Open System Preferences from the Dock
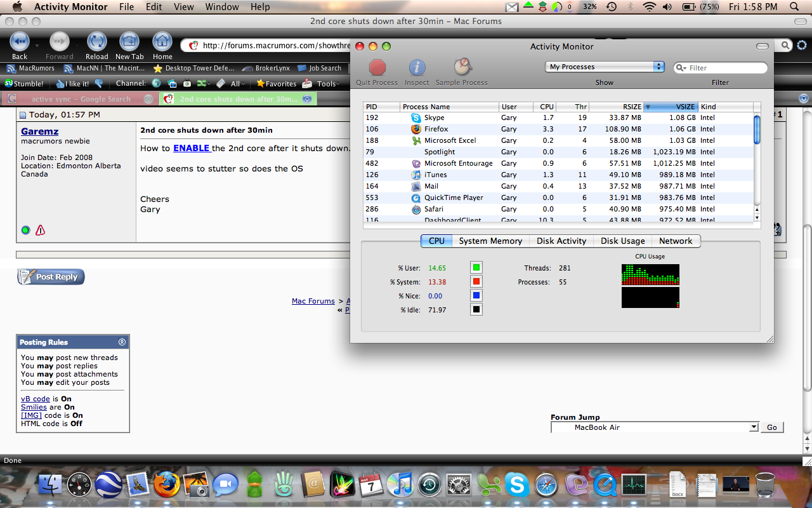 pyautogui.click(x=458, y=486)
